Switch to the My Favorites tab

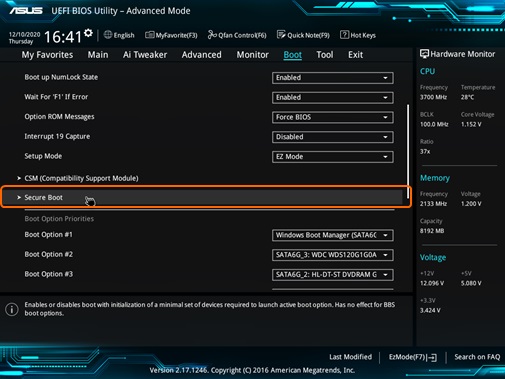point(47,55)
